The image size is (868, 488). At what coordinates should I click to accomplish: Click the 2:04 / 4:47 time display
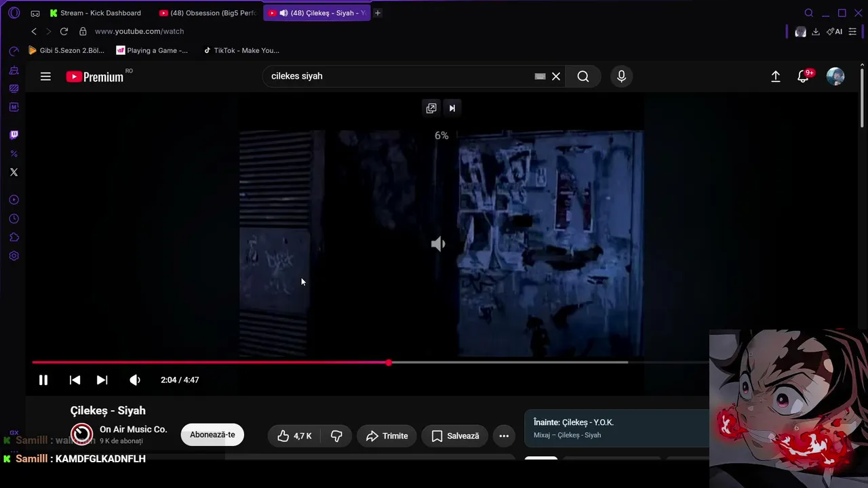point(180,380)
